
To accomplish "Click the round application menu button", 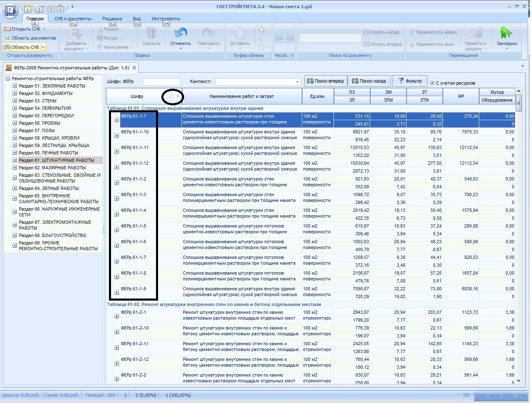I will click(x=10, y=10).
